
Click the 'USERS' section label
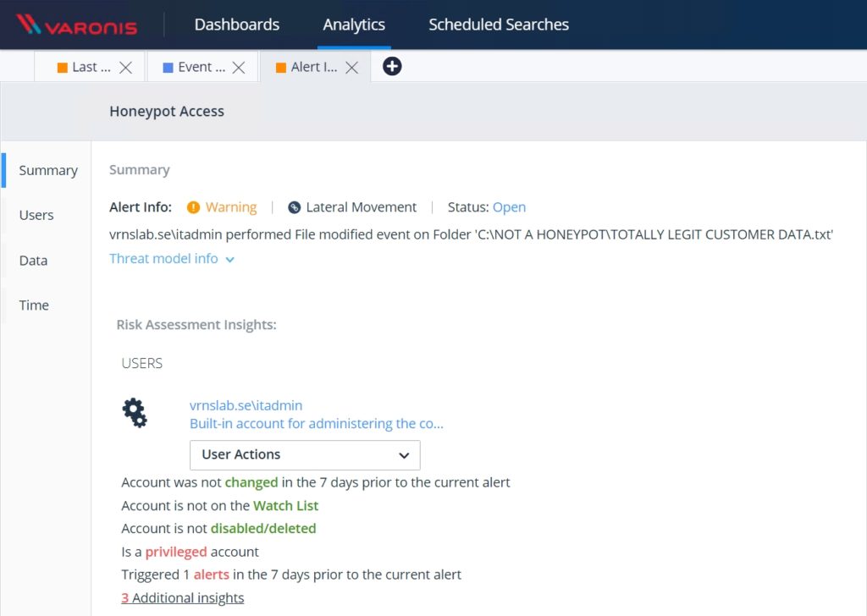(142, 363)
